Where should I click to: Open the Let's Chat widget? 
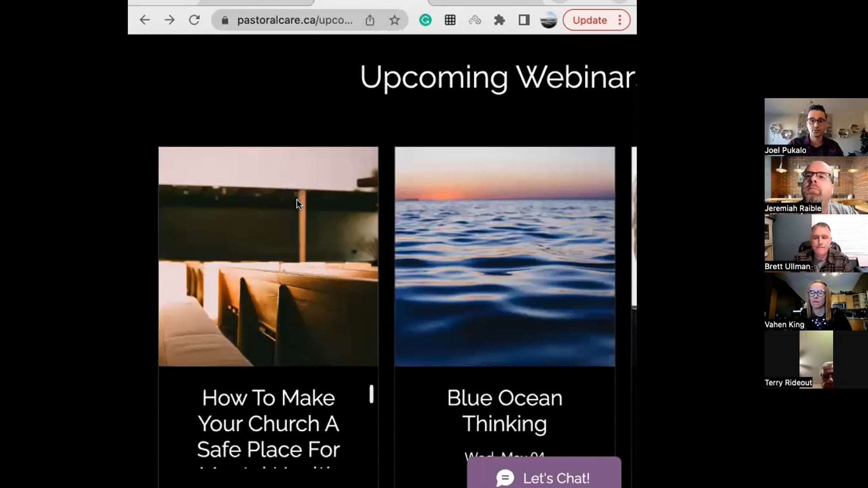pos(544,478)
